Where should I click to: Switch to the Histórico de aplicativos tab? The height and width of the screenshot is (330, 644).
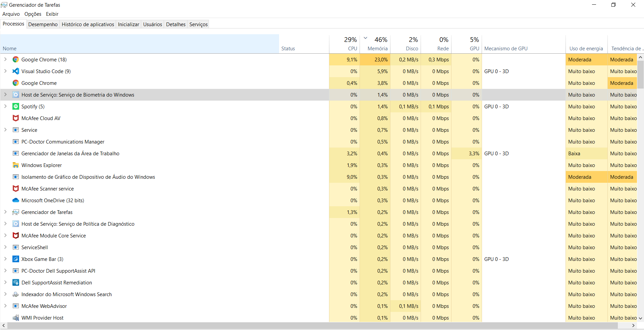point(88,24)
